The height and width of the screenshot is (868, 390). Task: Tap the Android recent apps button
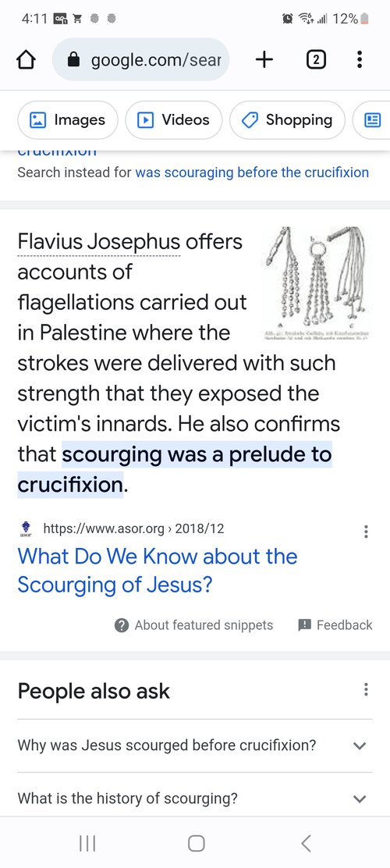click(87, 843)
